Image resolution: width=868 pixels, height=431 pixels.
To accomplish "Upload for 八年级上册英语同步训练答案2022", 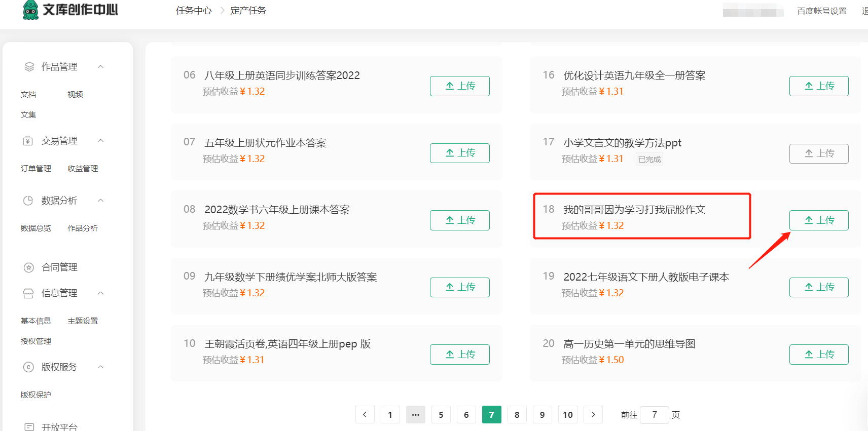I will tap(460, 86).
